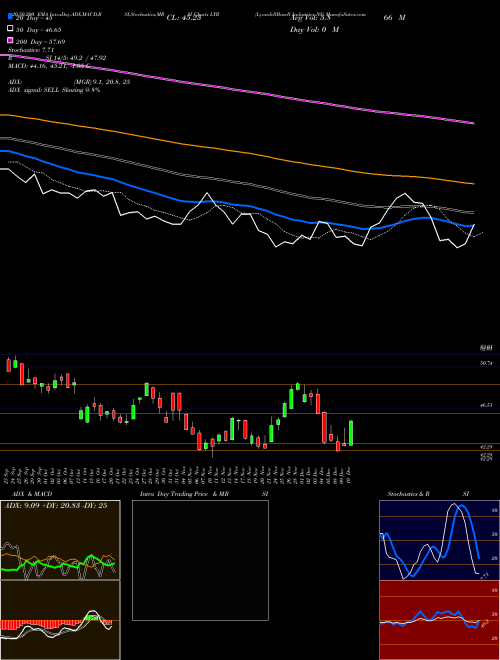This screenshot has height=660, width=500.
Task: Click the 'CL: 45.23' closing price text
Action: [184, 18]
